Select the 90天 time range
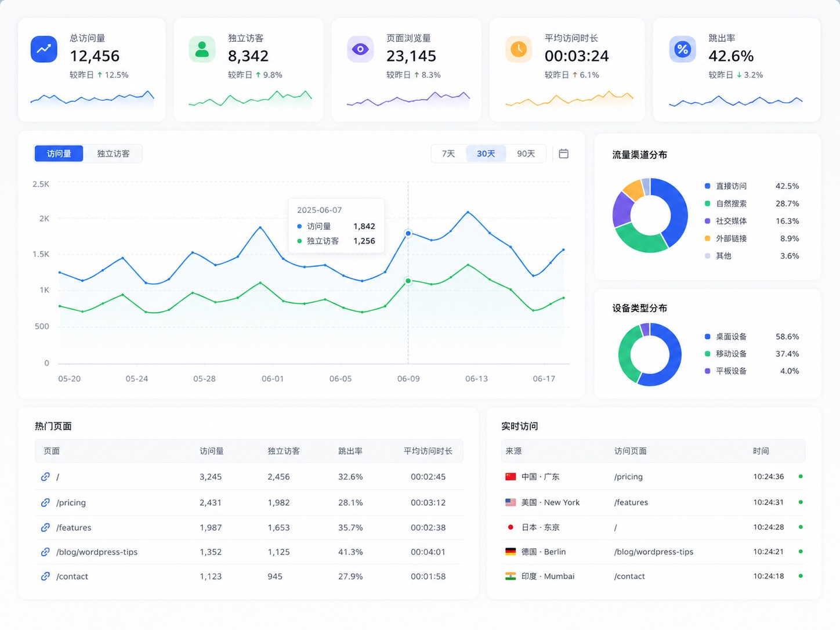 click(x=526, y=154)
